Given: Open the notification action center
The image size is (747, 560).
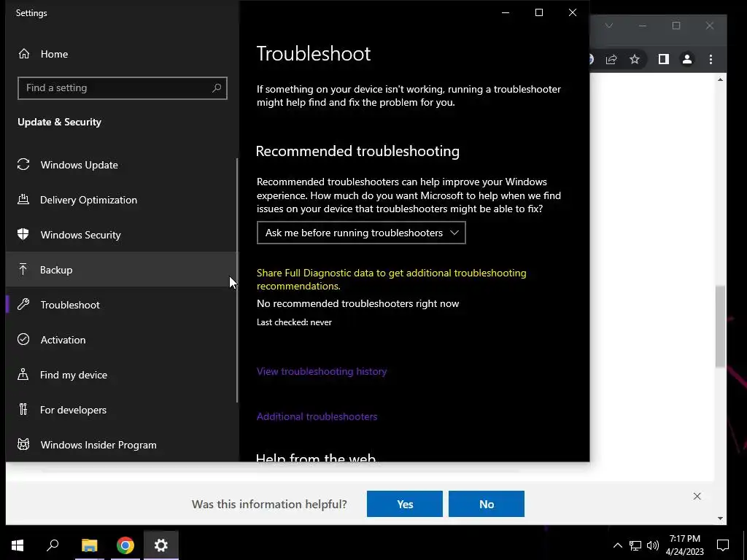Looking at the screenshot, I should coord(723,545).
